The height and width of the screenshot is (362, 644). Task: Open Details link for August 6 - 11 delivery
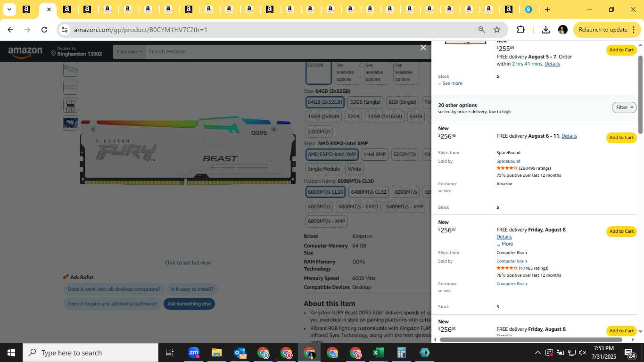[x=569, y=136]
